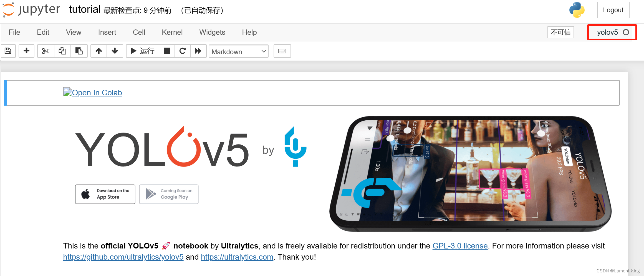Open the github.com/ultralytics/yolov5 link
Viewport: 644px width, 276px height.
click(123, 257)
